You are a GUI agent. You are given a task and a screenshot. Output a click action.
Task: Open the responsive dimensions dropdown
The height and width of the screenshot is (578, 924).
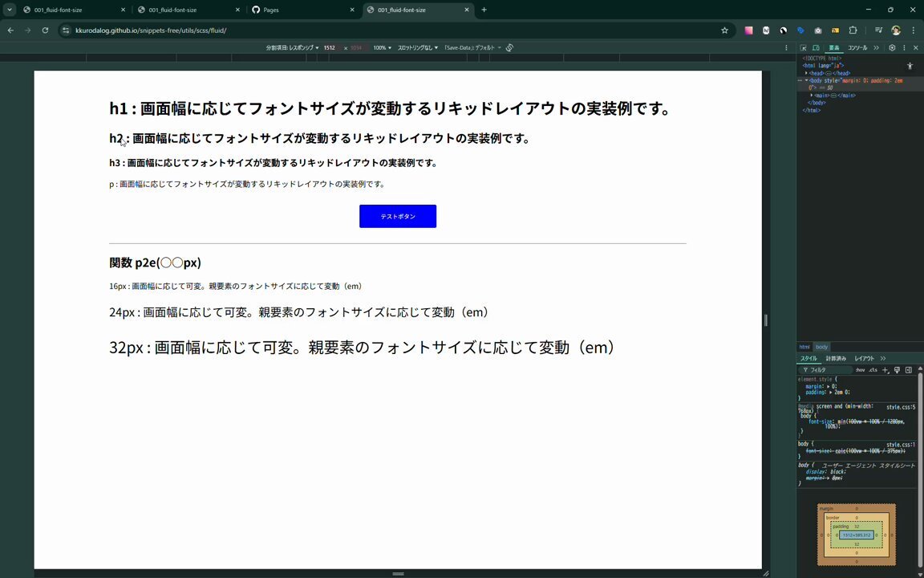coord(292,48)
